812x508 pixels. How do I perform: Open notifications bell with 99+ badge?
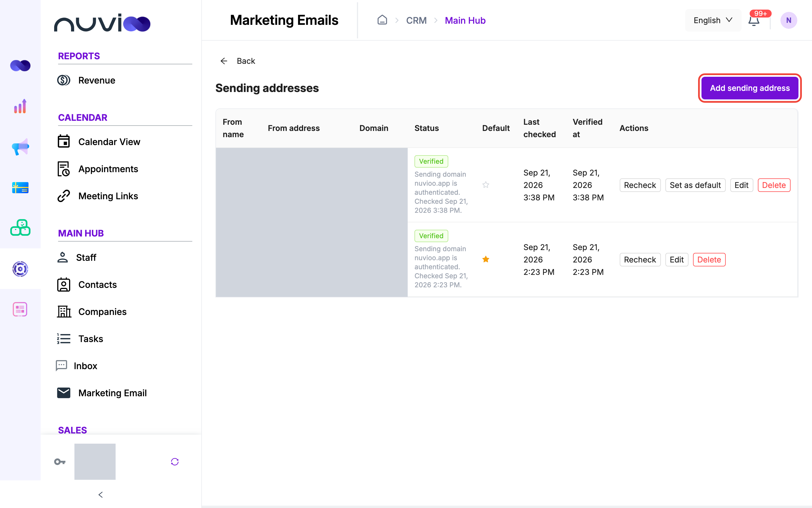click(754, 20)
